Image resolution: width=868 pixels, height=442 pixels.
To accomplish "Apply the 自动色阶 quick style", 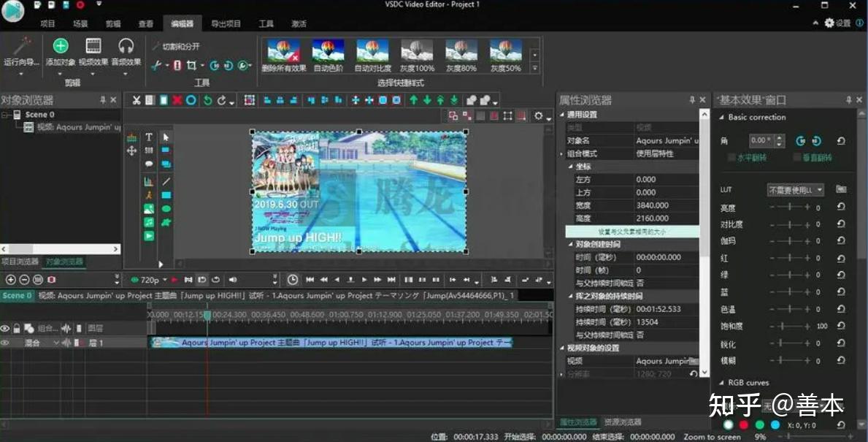I will click(x=329, y=56).
